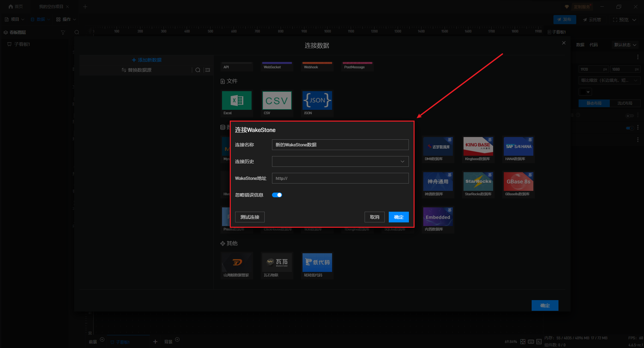
Task: Click the SAP S/4 HANA database icon
Action: click(518, 146)
